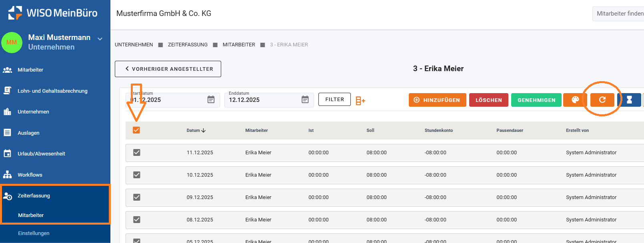Open the Enddatum calendar picker icon

point(305,100)
